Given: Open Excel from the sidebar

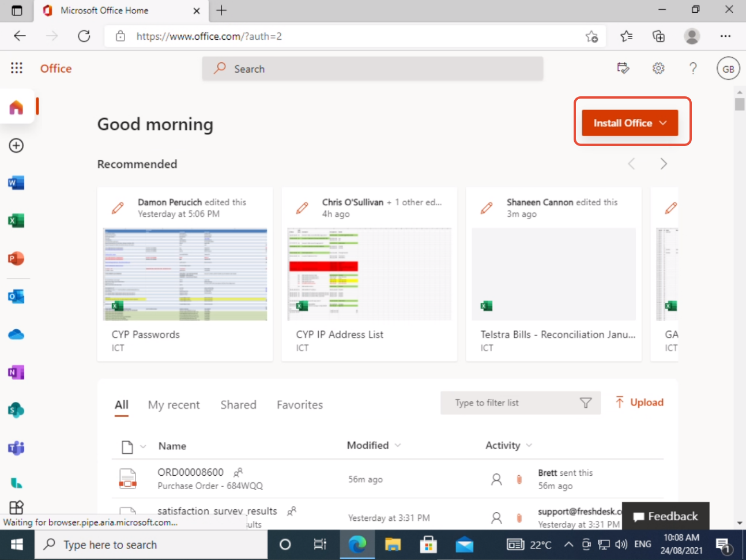Looking at the screenshot, I should [16, 220].
